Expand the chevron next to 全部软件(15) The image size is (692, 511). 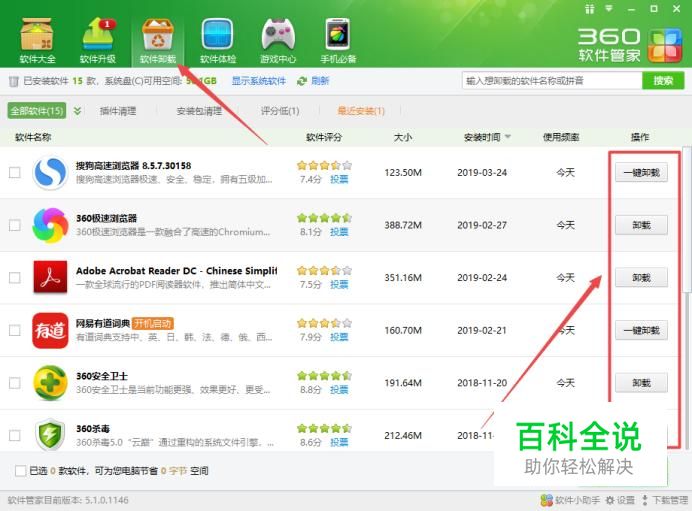coord(77,111)
